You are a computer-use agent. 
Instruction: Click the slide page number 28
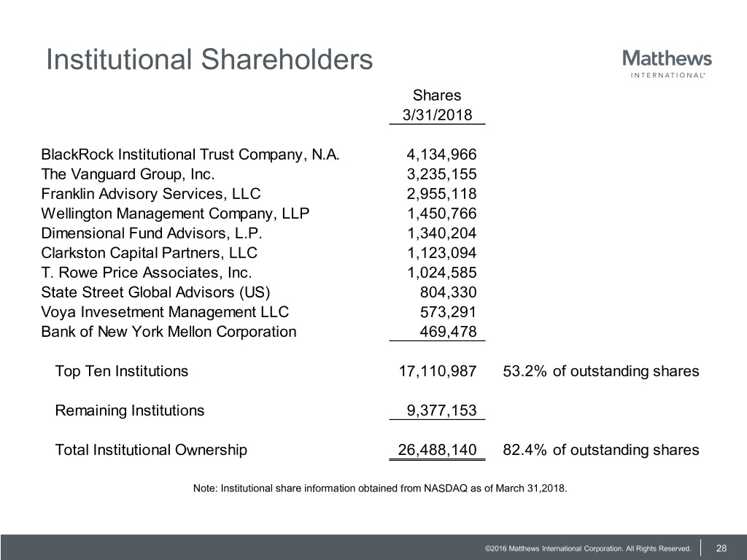721,548
